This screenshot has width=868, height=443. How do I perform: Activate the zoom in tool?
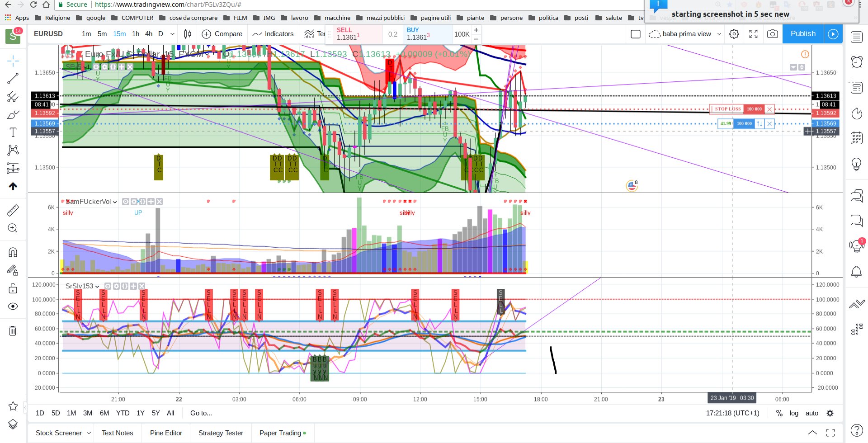(13, 228)
